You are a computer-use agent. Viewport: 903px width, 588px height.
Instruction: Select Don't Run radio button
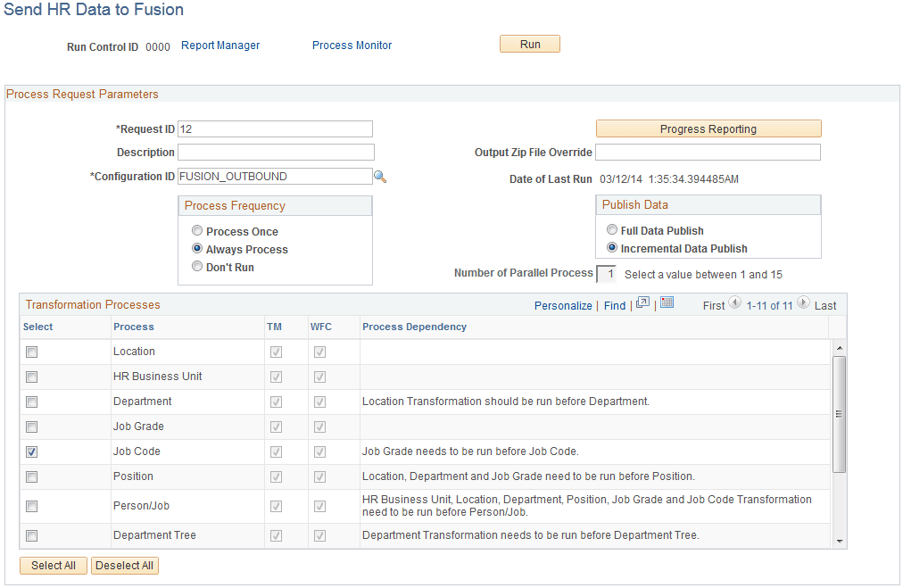tap(197, 267)
